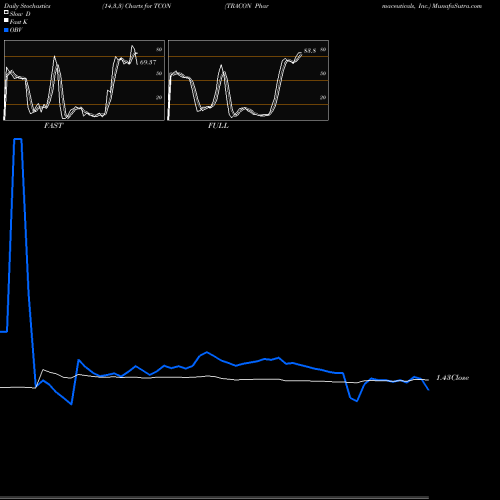The image size is (500, 500).
Task: Click the 50 axis label in FAST chart
Action: click(159, 73)
